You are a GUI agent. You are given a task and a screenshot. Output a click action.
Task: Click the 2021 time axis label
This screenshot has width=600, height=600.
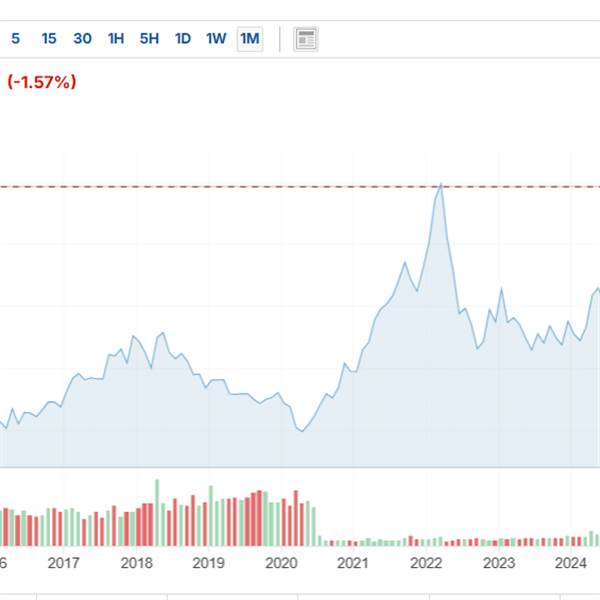point(353,563)
